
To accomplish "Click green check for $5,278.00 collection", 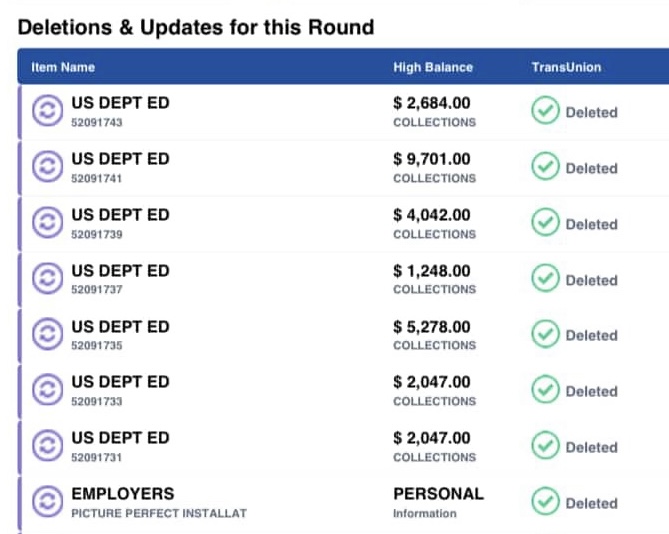I will click(544, 335).
